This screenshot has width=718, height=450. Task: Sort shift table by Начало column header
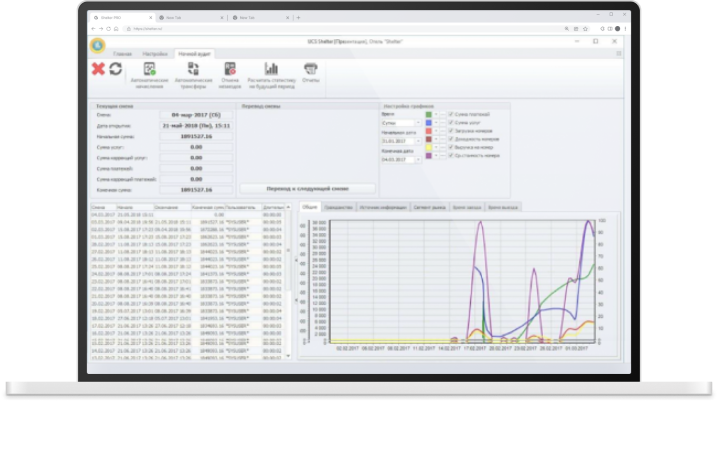135,207
